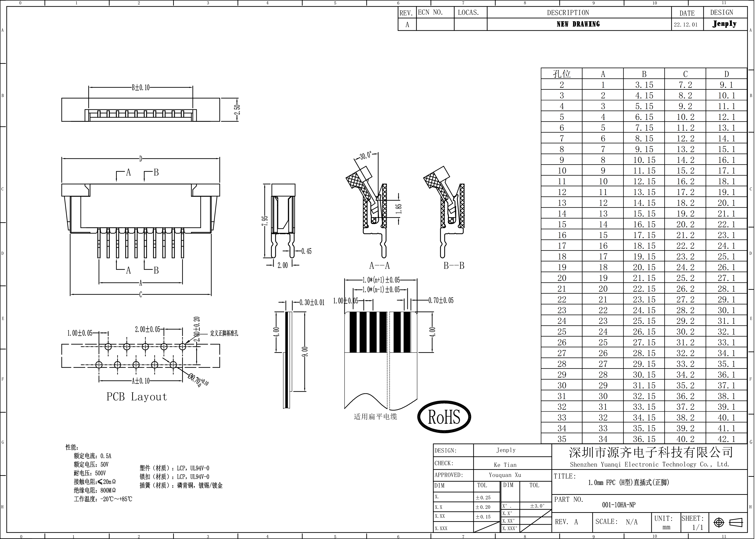Click table cell '42.1' in column D

click(x=726, y=439)
